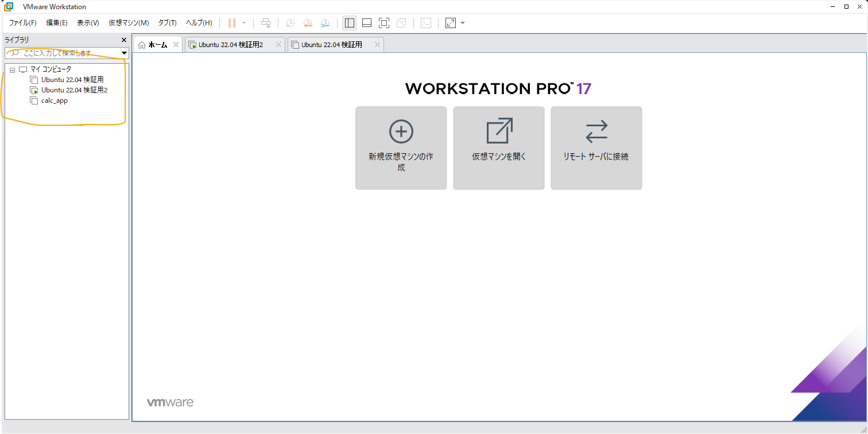The height and width of the screenshot is (434, 868).
Task: Collapse the マイ コンピュータ tree node
Action: tap(12, 69)
